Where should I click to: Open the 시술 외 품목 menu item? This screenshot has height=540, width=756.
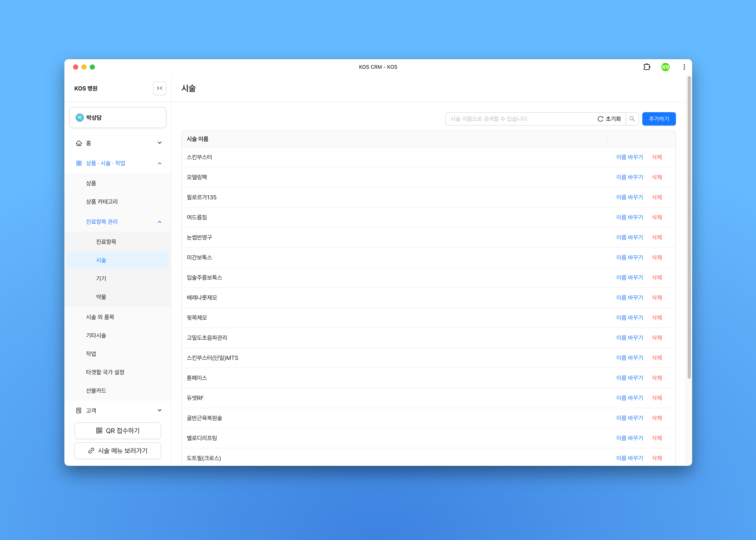118,317
